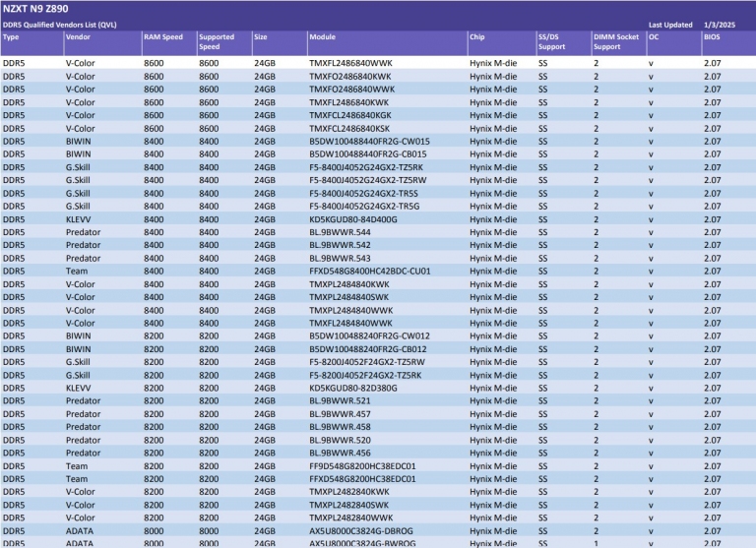756x548 pixels.
Task: Select module cell 'FFXD548G8200HC38EDC01'
Action: (362, 479)
